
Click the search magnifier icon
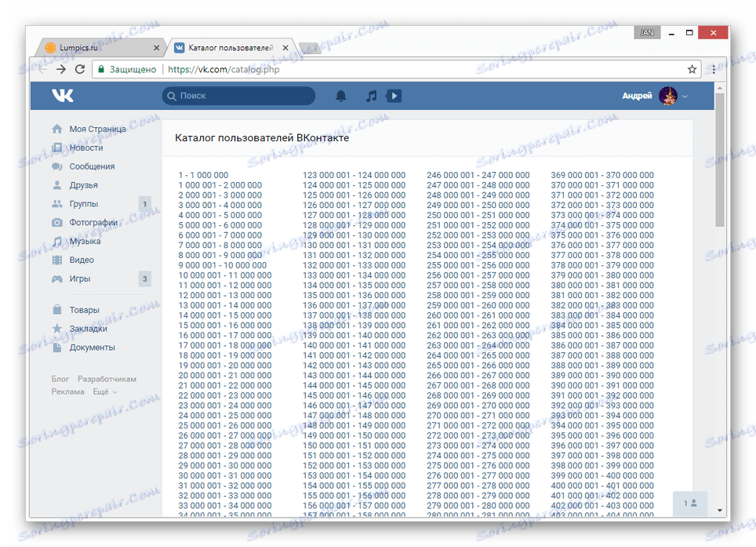click(x=172, y=96)
